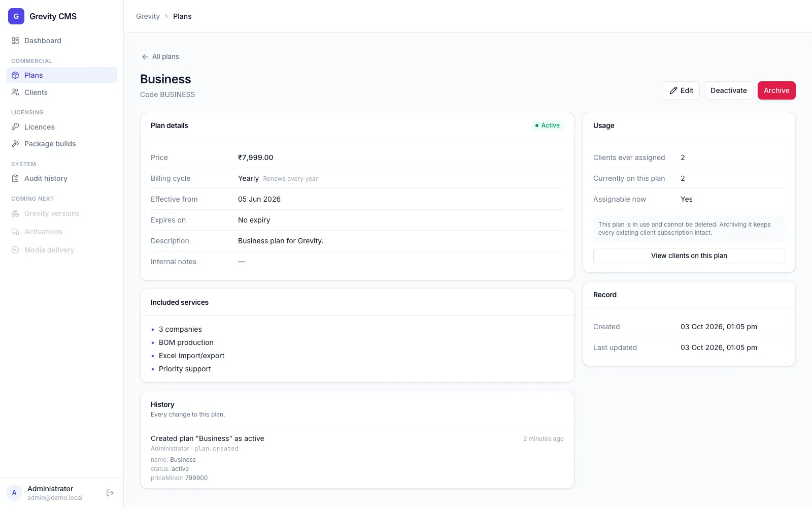
Task: Click the back arrow beside All plans
Action: click(145, 57)
